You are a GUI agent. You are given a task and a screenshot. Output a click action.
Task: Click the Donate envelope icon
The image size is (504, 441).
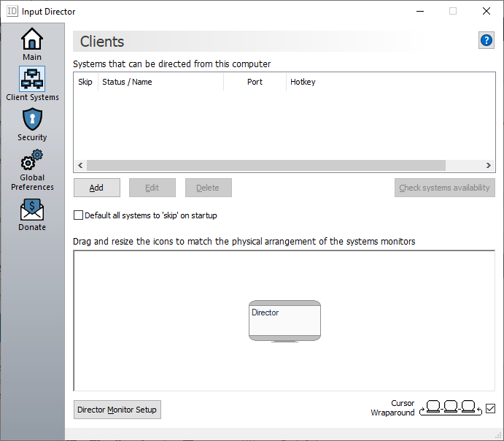tap(32, 210)
